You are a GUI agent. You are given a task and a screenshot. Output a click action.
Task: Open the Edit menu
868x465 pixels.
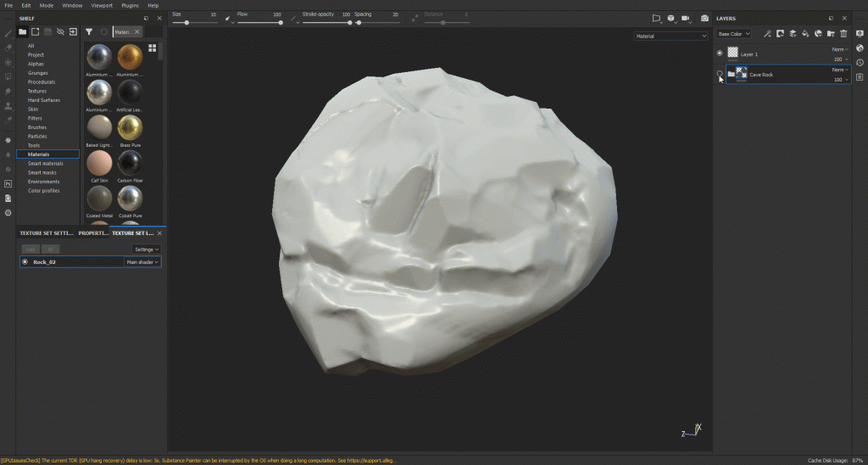coord(25,5)
